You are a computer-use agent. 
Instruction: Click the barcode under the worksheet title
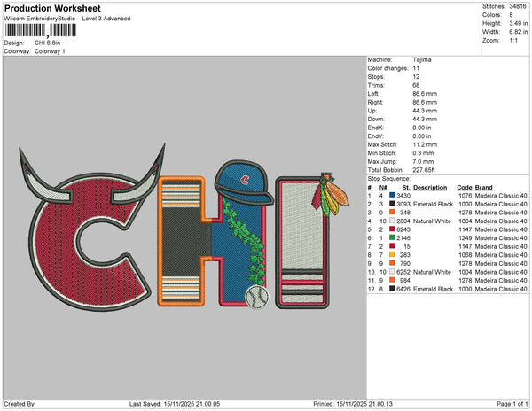tap(41, 30)
